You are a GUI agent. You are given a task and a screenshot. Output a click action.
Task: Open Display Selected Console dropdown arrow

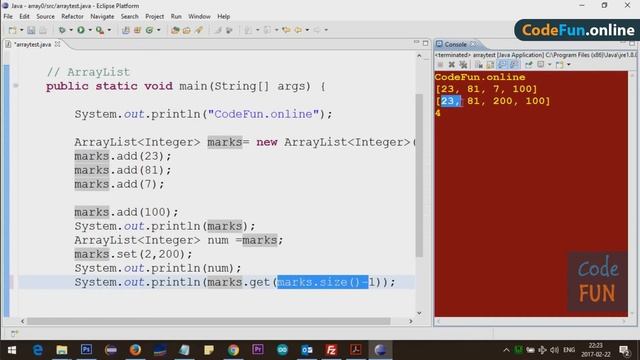pos(549,64)
